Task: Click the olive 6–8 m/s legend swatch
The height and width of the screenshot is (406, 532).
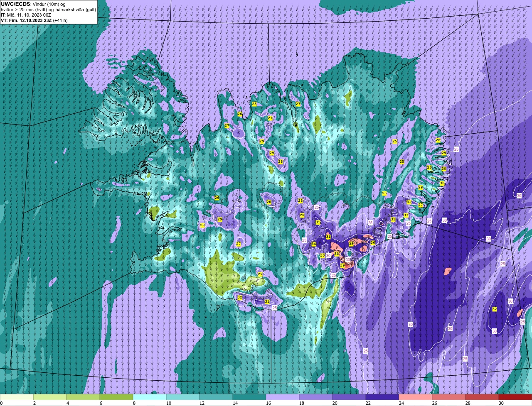Action: [116, 397]
